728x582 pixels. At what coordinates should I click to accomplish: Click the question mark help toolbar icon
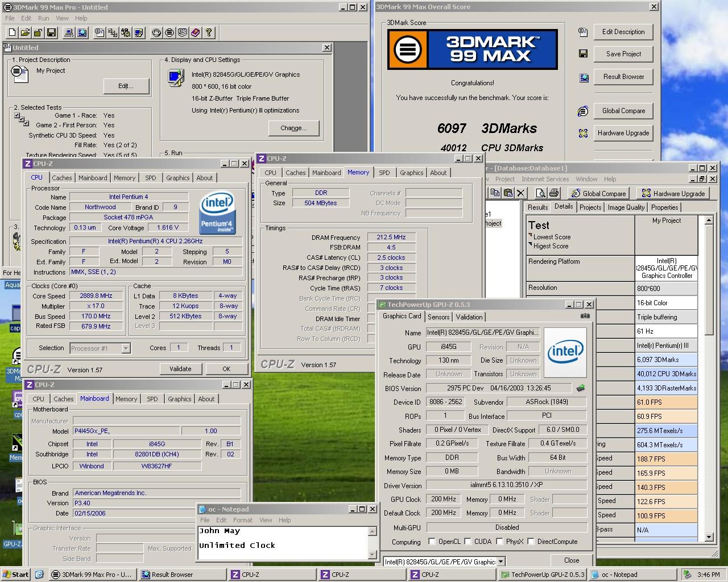[209, 32]
